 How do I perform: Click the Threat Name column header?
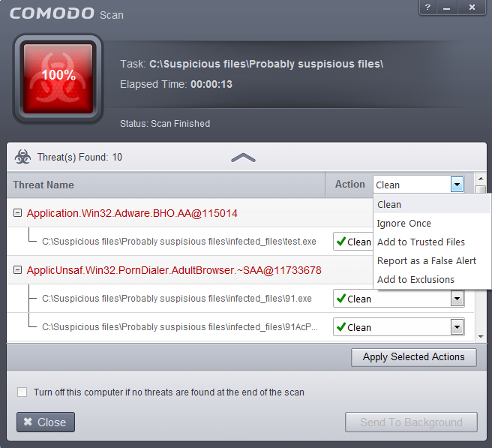(x=166, y=185)
